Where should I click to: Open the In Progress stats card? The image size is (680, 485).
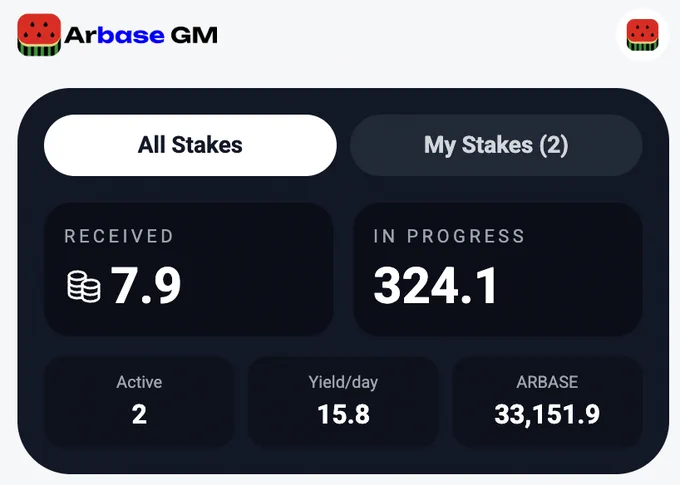pyautogui.click(x=498, y=269)
